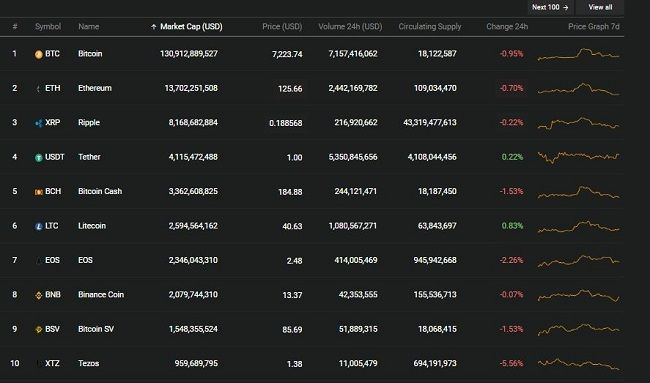Open Binance Coin 7d price graph

point(578,296)
